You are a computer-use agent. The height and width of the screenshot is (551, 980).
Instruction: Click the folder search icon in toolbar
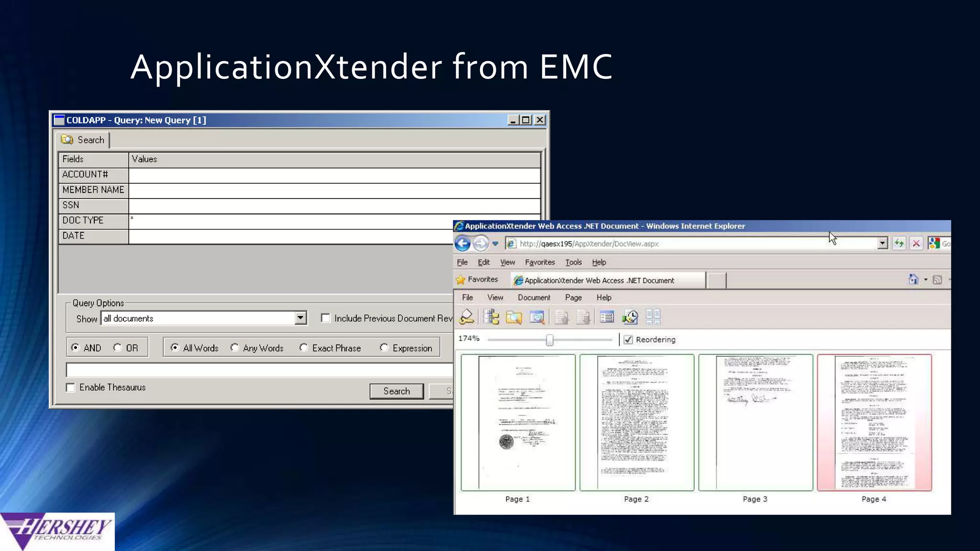click(x=514, y=317)
